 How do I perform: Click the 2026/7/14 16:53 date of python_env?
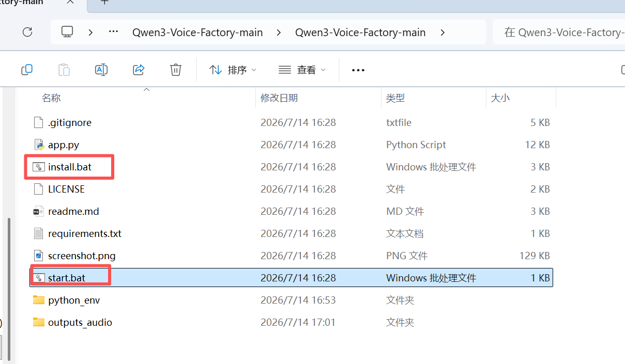point(298,300)
